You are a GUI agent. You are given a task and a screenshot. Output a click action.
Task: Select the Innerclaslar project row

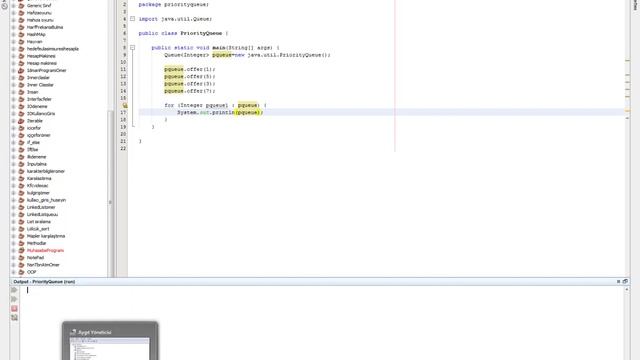(x=38, y=78)
